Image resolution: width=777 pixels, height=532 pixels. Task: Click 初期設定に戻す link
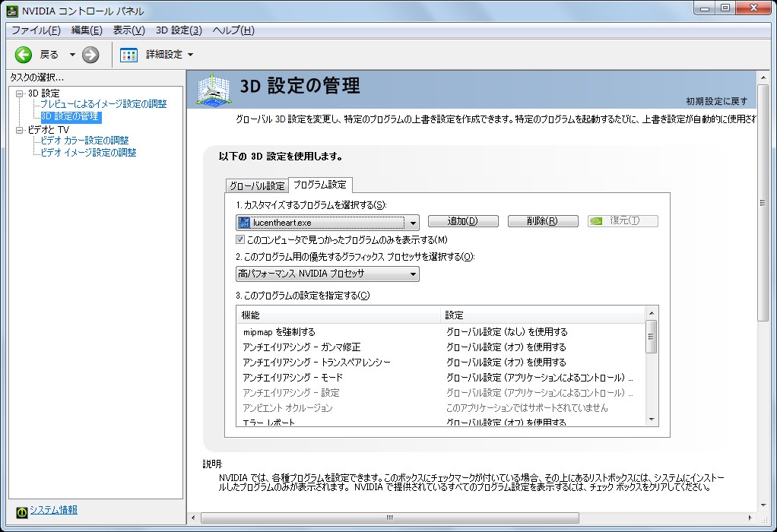[716, 101]
